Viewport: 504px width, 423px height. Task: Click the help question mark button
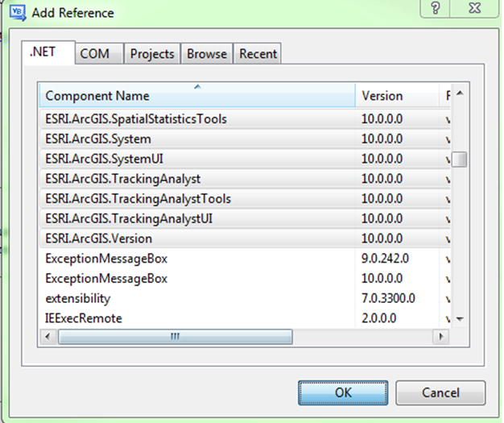coord(436,8)
